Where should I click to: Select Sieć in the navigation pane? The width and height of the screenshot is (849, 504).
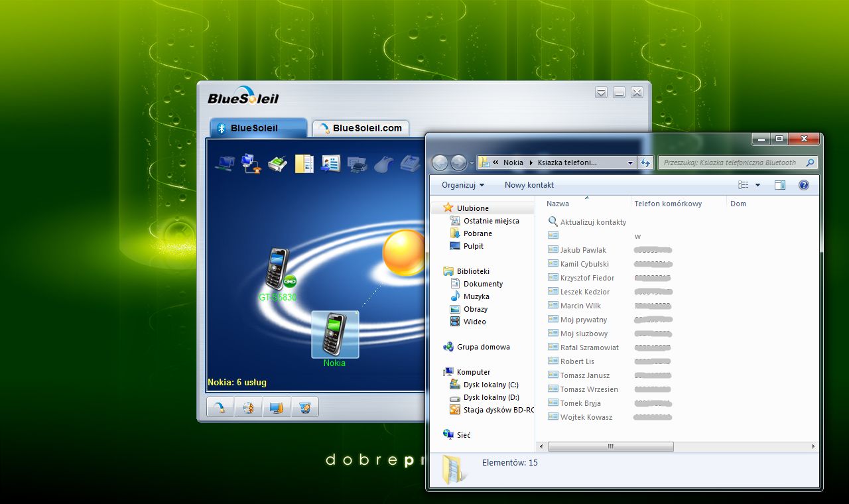(x=463, y=435)
